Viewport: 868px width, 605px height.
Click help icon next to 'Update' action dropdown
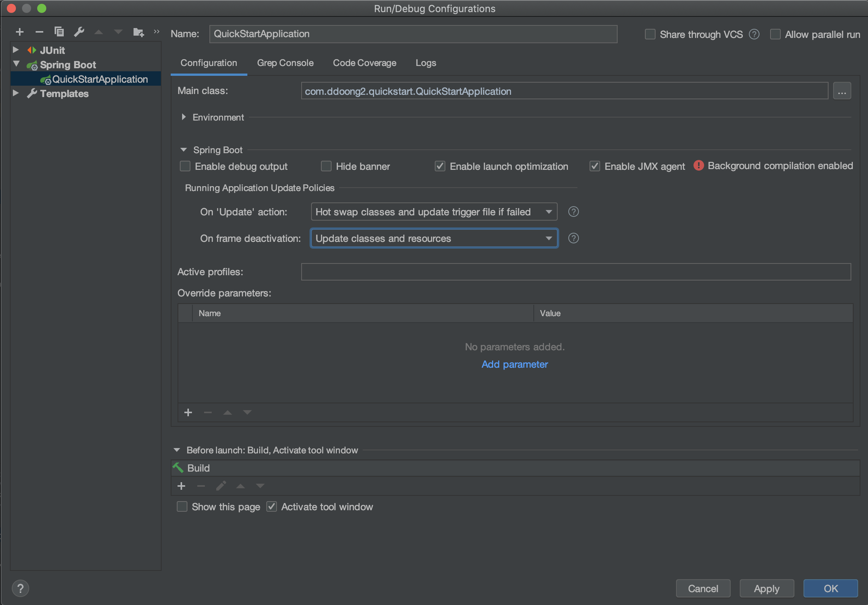pos(573,212)
